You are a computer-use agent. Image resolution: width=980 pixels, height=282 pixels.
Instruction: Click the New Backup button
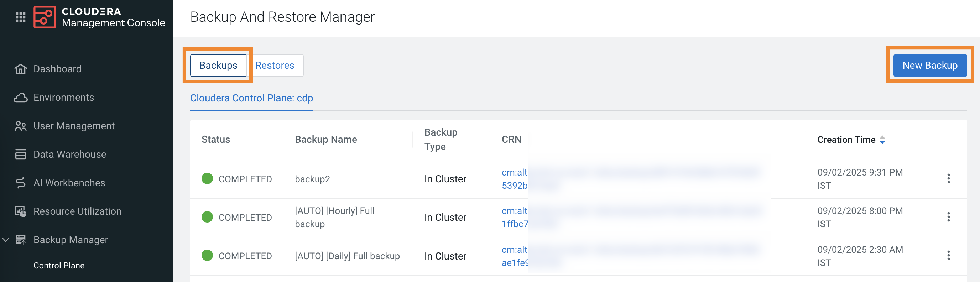pyautogui.click(x=929, y=66)
